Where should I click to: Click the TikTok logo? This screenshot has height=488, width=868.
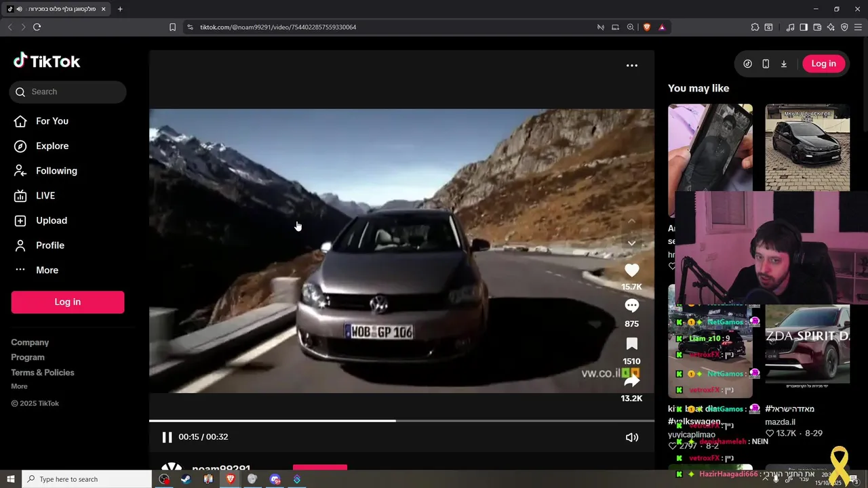coord(47,61)
